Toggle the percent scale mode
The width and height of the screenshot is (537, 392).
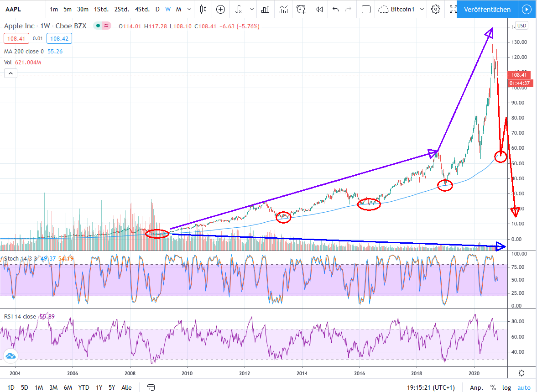pos(493,387)
